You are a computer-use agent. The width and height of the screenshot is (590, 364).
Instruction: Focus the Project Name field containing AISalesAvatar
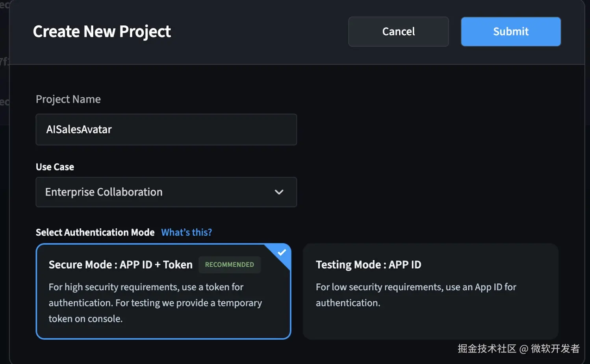coord(166,130)
